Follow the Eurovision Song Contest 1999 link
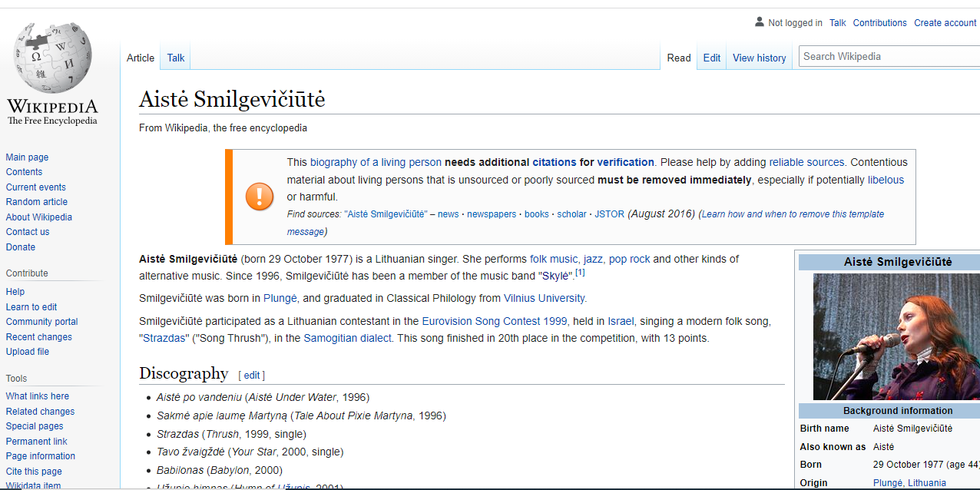 pyautogui.click(x=494, y=321)
